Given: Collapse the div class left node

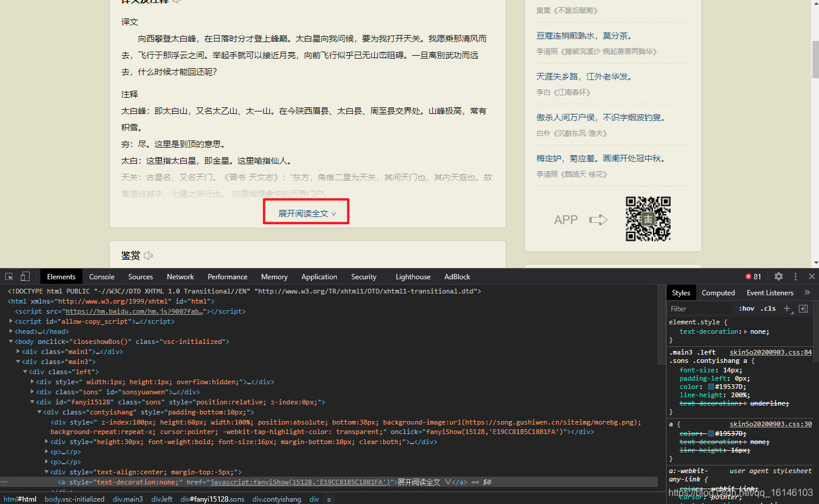Looking at the screenshot, I should 26,371.
